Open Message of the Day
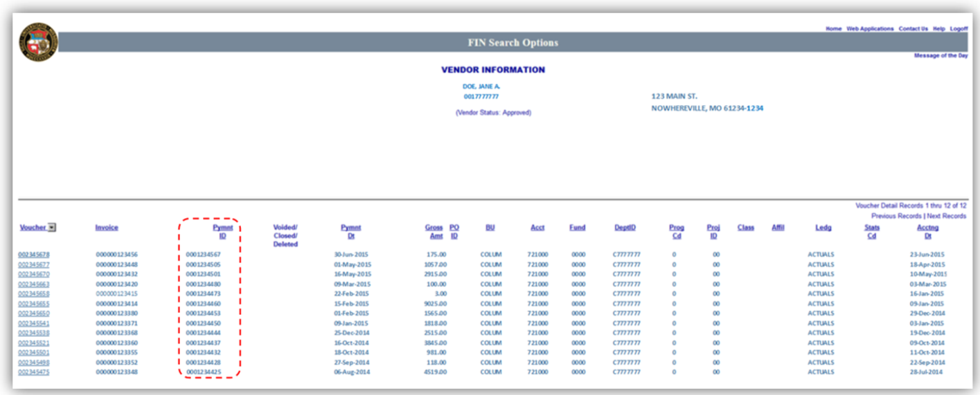 pyautogui.click(x=941, y=55)
